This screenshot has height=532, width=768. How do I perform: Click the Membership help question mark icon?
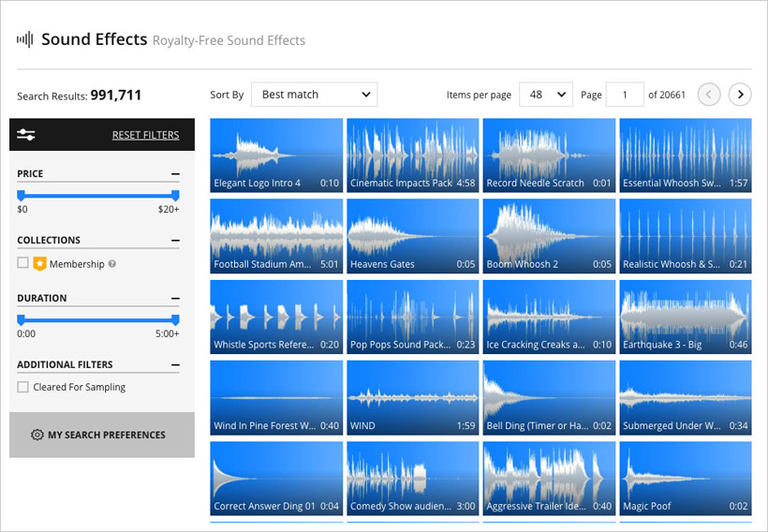[112, 264]
